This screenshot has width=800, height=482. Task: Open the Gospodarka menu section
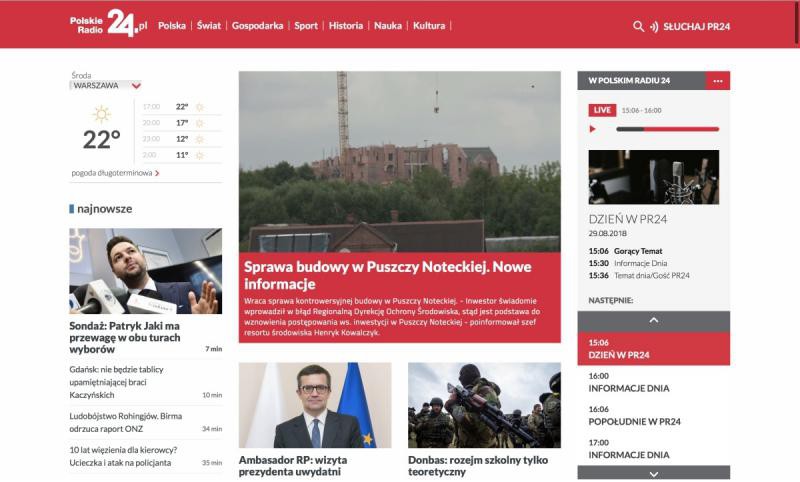(x=257, y=26)
